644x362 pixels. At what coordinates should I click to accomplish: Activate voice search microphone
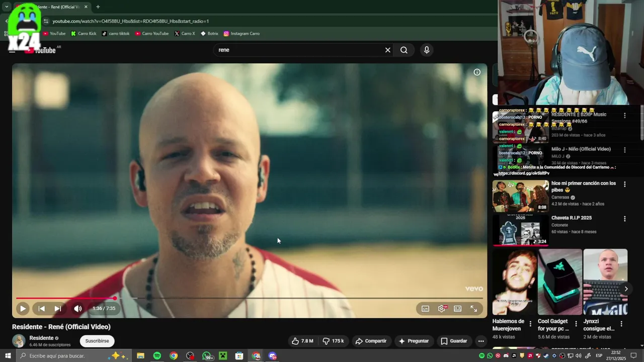point(427,50)
